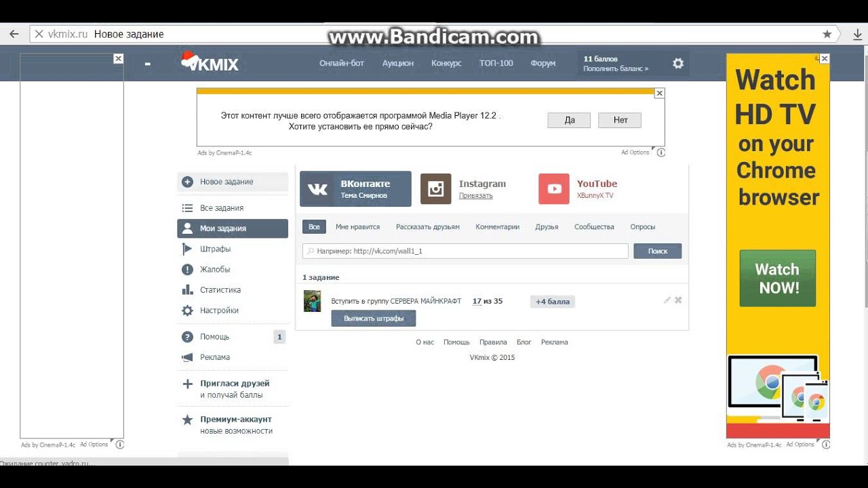Viewport: 868px width, 488px height.
Task: Click Watch NOW! button in ad
Action: (778, 279)
